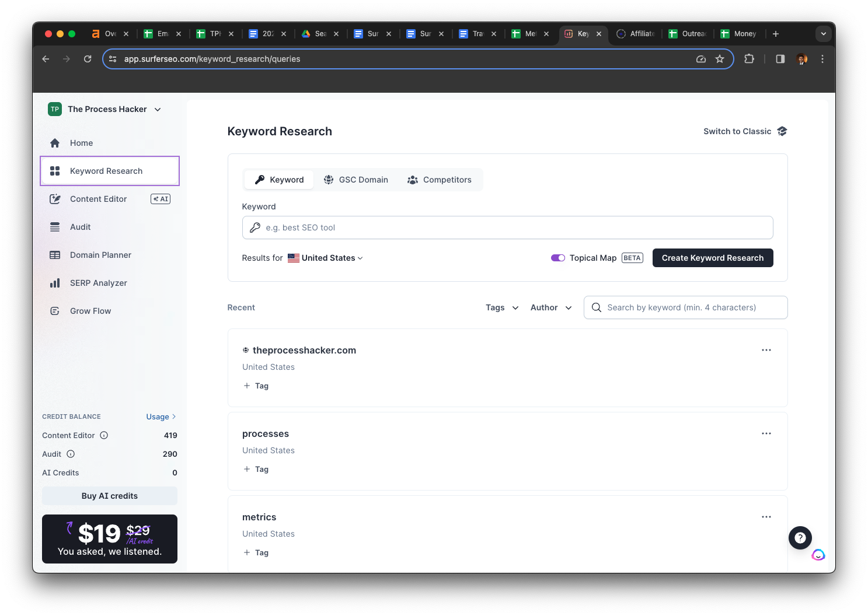Click the Content Editor credit info icon
The width and height of the screenshot is (868, 616).
click(104, 435)
